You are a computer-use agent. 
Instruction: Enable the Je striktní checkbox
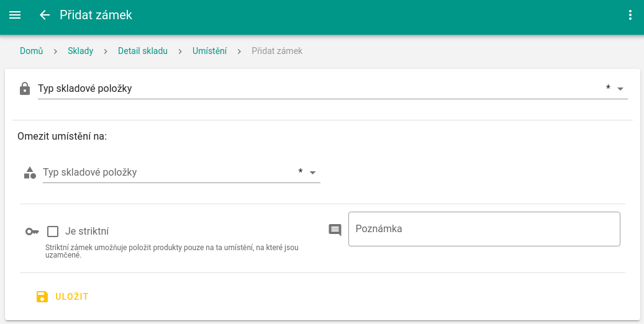coord(53,232)
